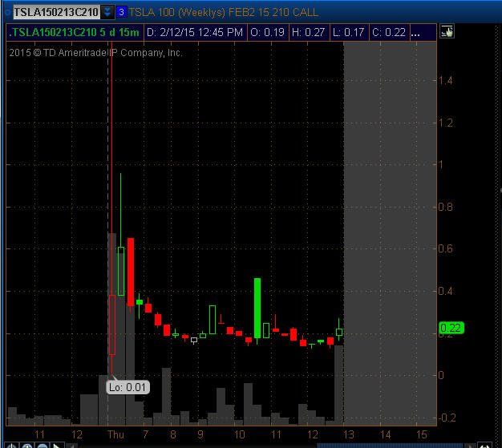Open the symbol history dropdown arrow
Viewport: 502px width, 448px height.
(107, 12)
